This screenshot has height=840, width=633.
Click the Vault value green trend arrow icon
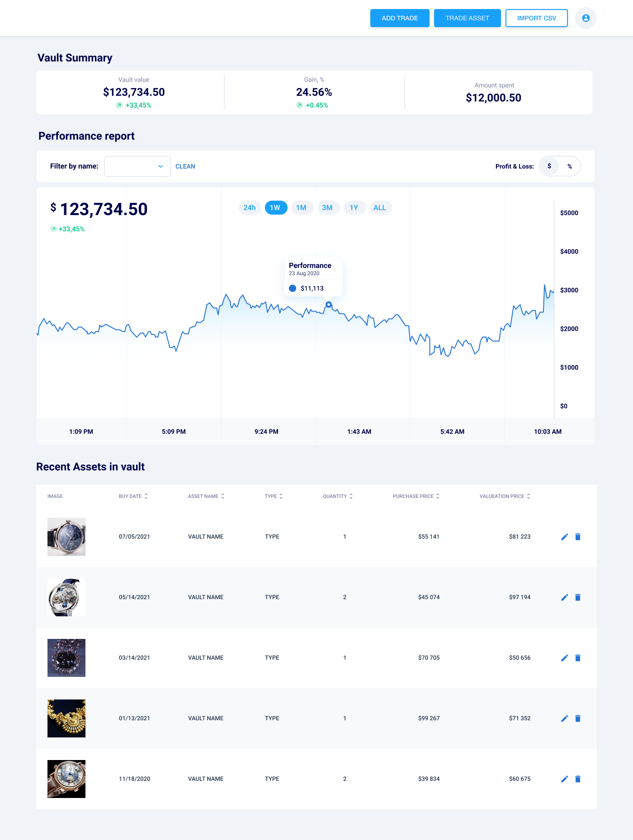pos(119,105)
